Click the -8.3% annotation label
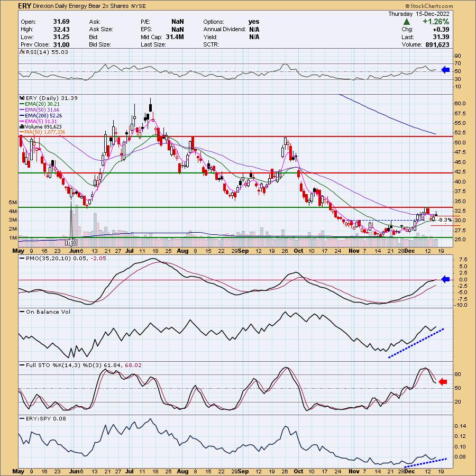Viewport: 476px width, 476px height. 445,220
